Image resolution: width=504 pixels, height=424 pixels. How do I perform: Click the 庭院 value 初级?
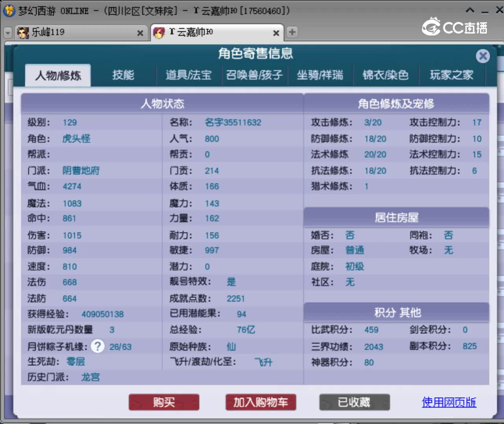pos(355,267)
